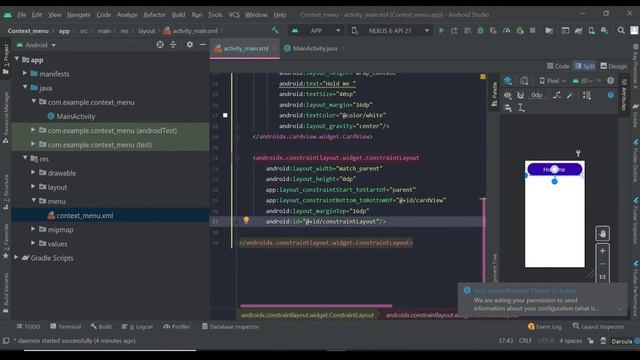The width and height of the screenshot is (640, 360).
Task: Click the scroll from source target icon
Action: pyautogui.click(x=160, y=44)
